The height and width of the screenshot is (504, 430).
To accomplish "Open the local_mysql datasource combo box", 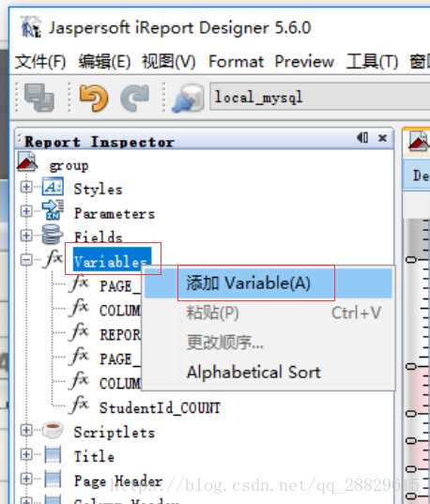I will 320,97.
